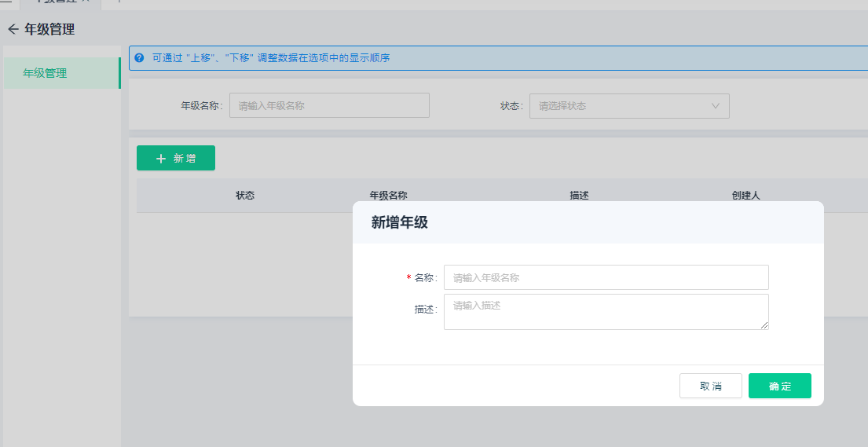Click the 年级名称 column header
This screenshot has width=868, height=447.
point(388,196)
